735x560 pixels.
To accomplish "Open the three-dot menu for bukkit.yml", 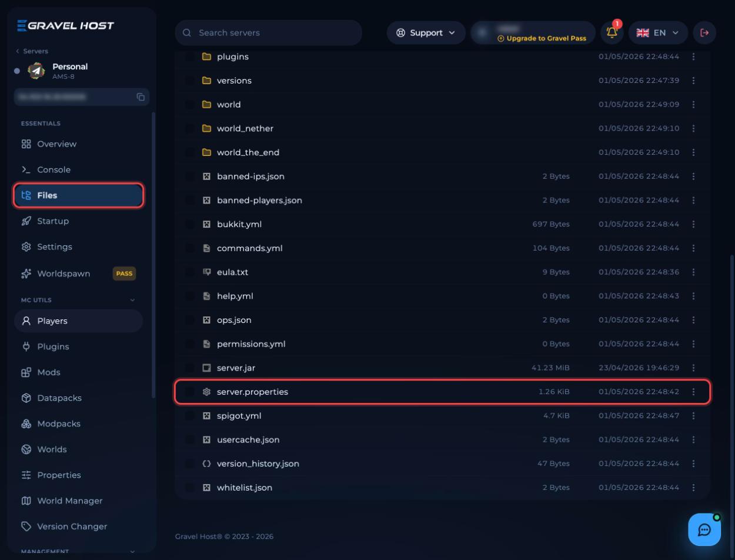I will tap(693, 224).
